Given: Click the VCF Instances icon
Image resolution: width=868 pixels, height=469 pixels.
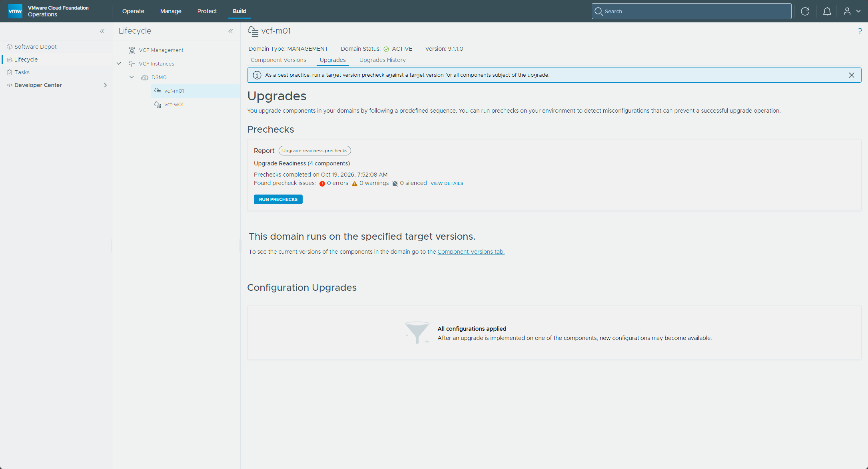Looking at the screenshot, I should pyautogui.click(x=132, y=64).
